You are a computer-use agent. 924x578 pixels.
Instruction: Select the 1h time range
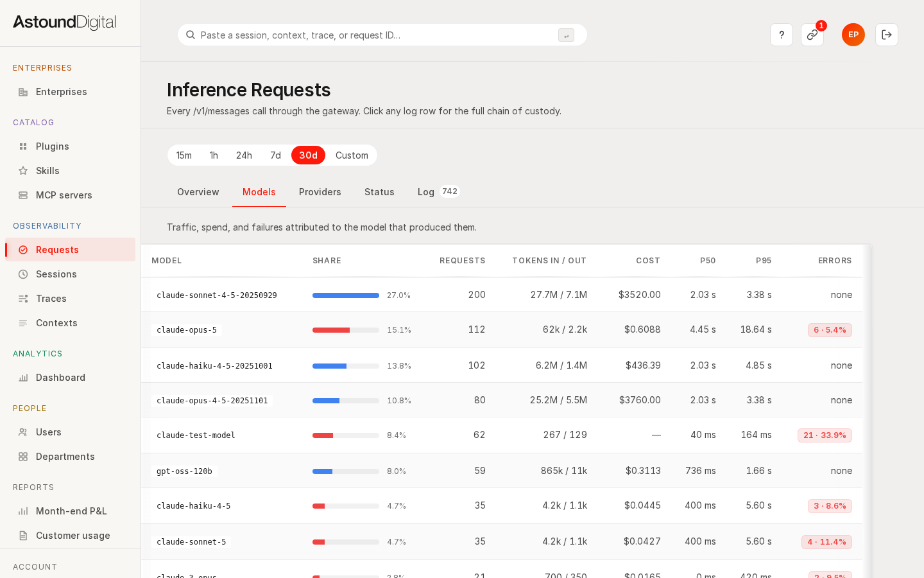tap(214, 155)
